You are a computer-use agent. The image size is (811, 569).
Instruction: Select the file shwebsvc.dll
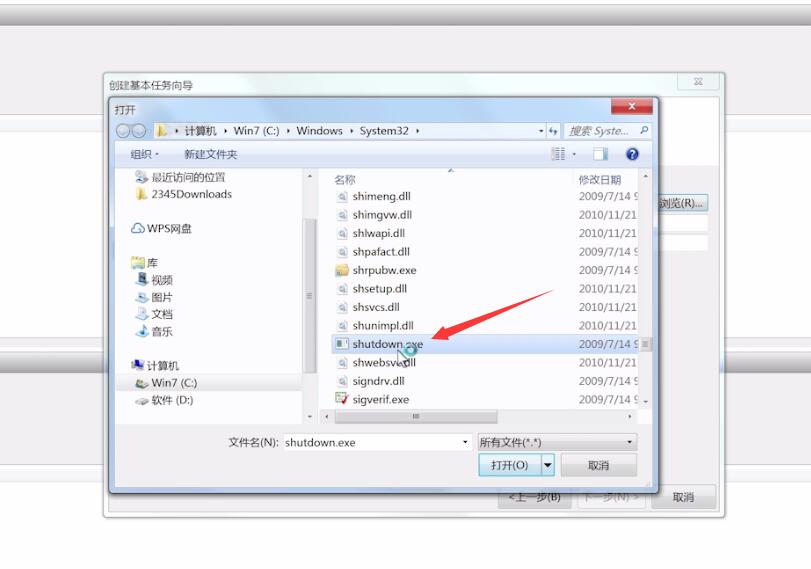click(384, 362)
